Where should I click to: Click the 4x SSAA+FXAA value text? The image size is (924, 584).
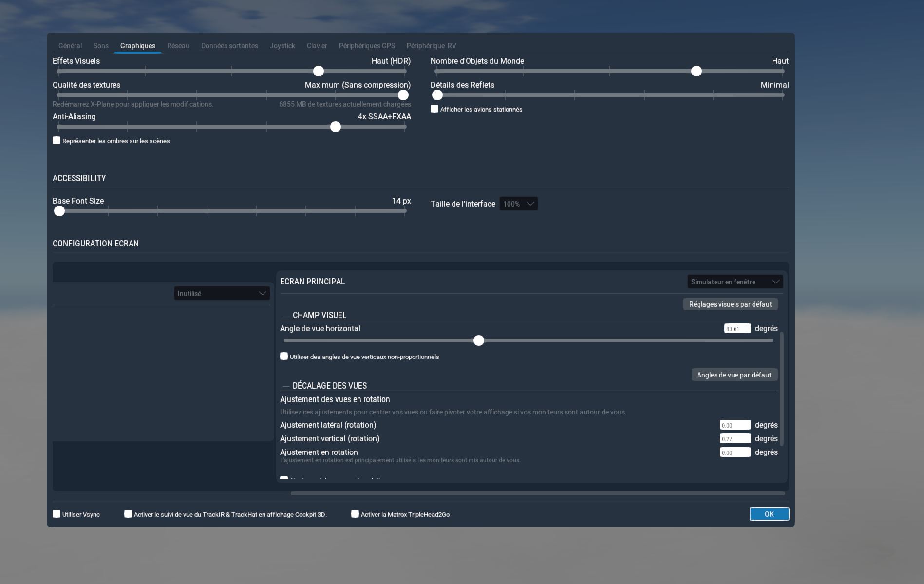384,117
